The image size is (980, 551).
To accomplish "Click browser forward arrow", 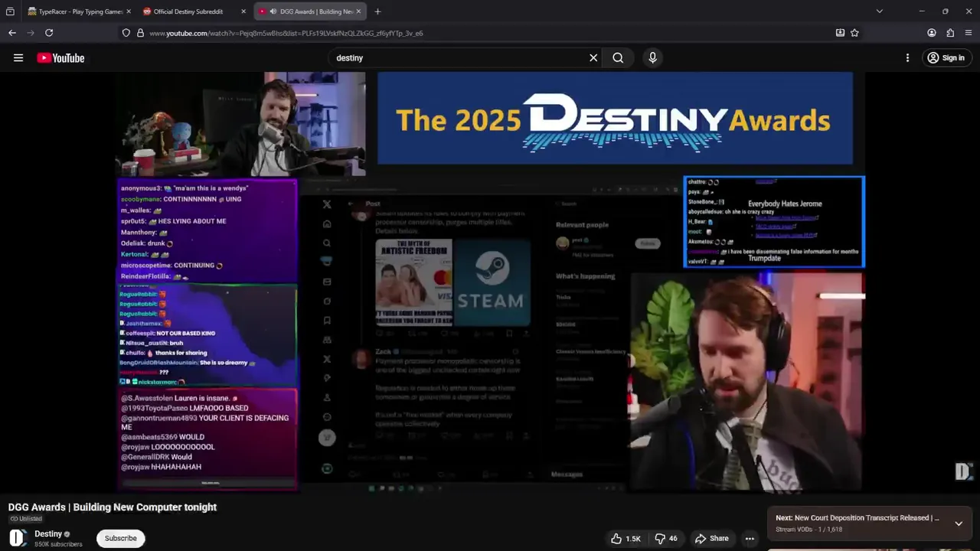I will [x=31, y=33].
